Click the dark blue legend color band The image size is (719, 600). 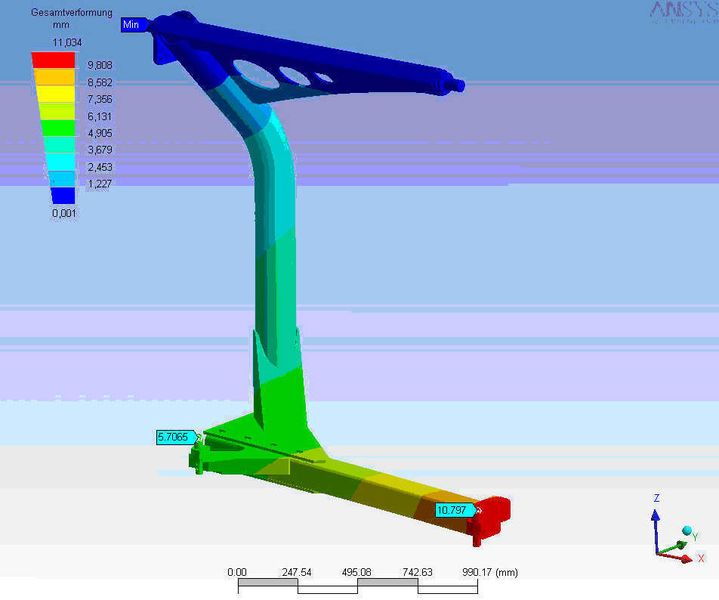[x=63, y=195]
